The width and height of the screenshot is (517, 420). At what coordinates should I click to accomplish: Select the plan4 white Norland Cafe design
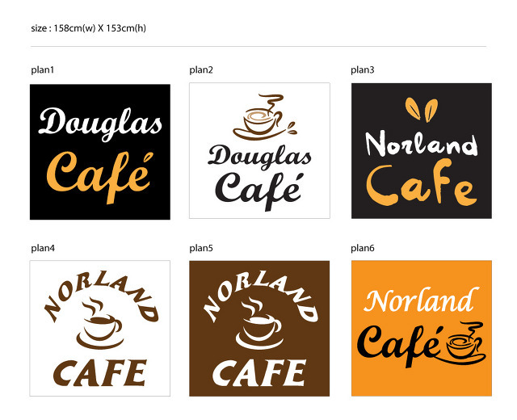tap(100, 328)
